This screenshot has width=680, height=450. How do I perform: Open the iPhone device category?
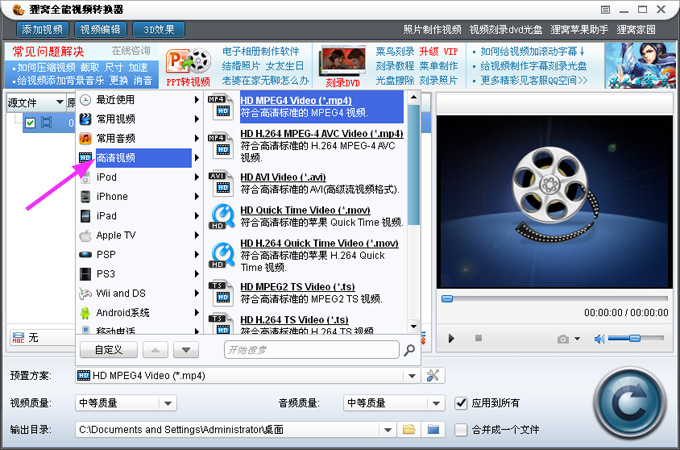(x=139, y=196)
